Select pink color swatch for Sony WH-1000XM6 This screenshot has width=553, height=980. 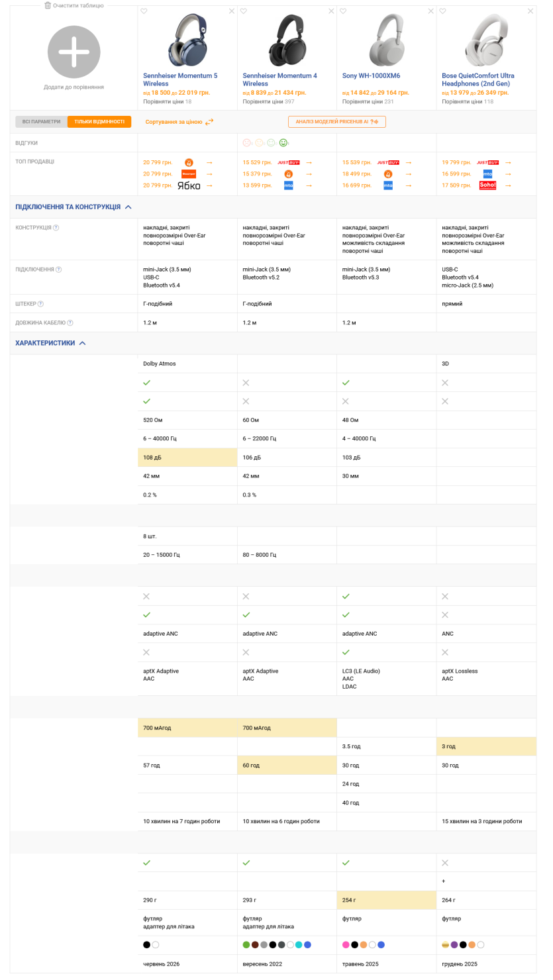[x=346, y=945]
